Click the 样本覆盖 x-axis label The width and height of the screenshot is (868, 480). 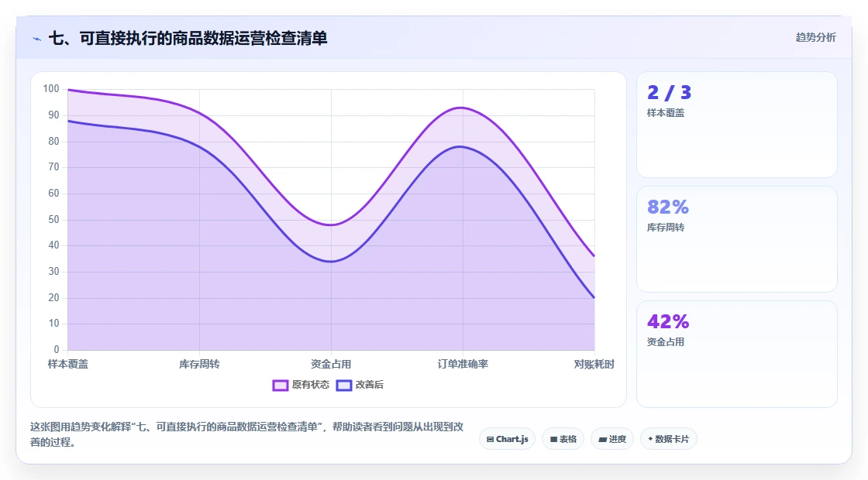click(x=67, y=364)
